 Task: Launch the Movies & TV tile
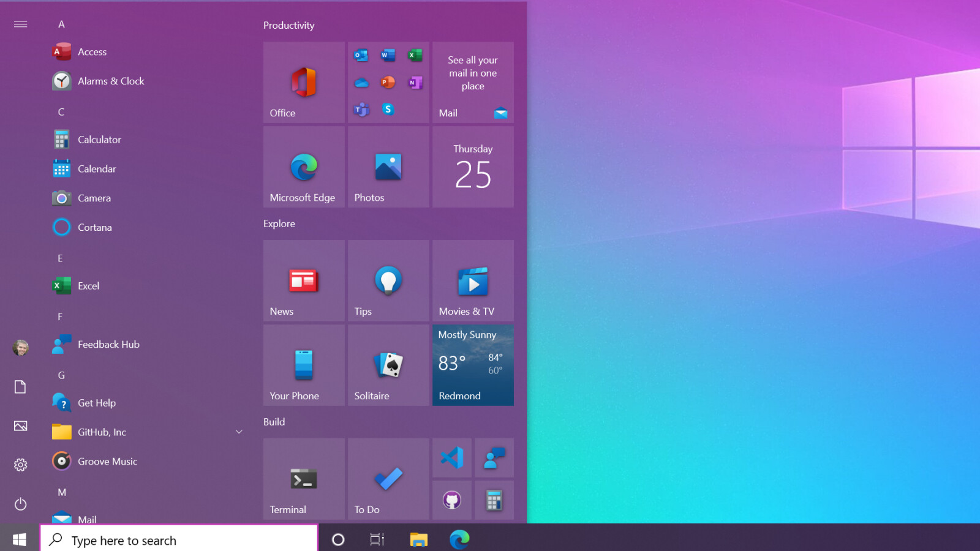pos(473,280)
